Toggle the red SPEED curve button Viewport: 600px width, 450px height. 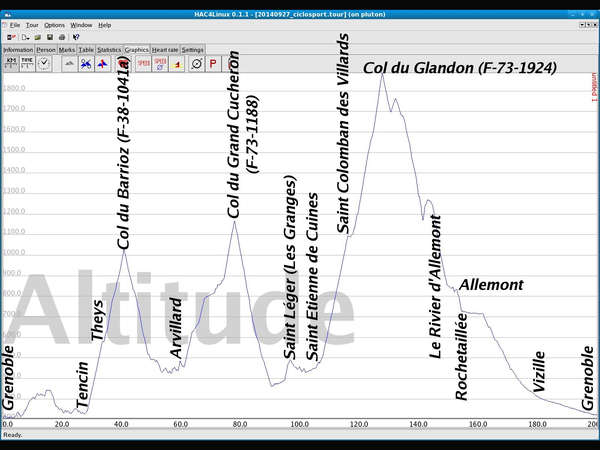tap(144, 62)
